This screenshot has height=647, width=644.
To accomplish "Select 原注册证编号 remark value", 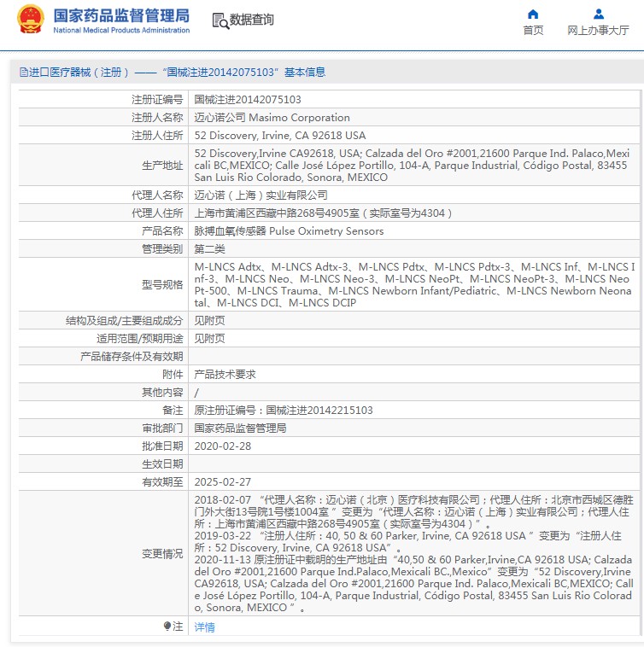I will pyautogui.click(x=284, y=411).
